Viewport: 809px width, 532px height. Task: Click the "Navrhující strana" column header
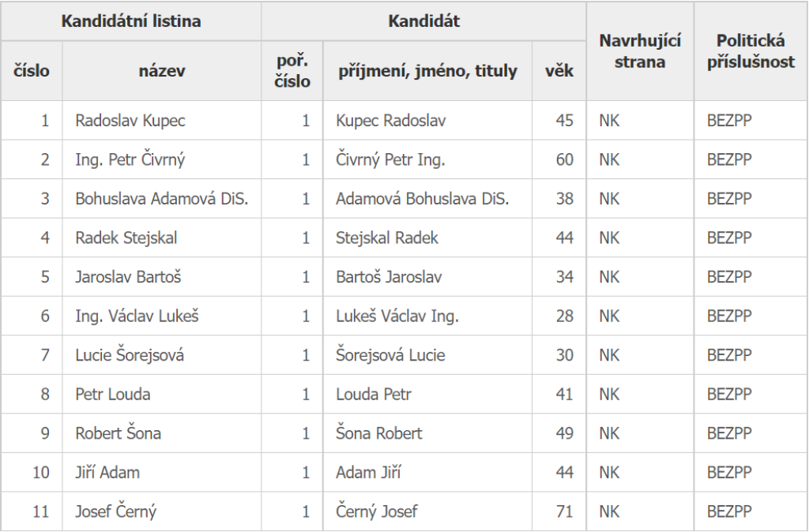640,51
